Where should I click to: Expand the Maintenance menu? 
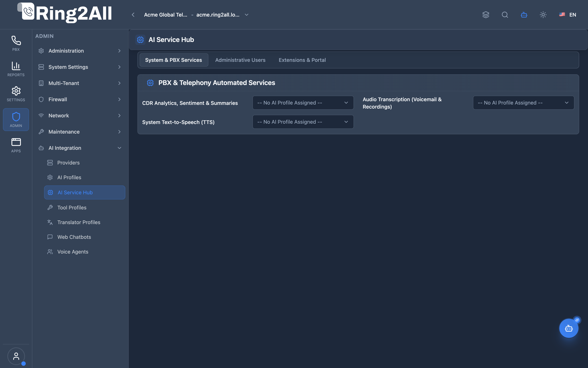click(80, 132)
